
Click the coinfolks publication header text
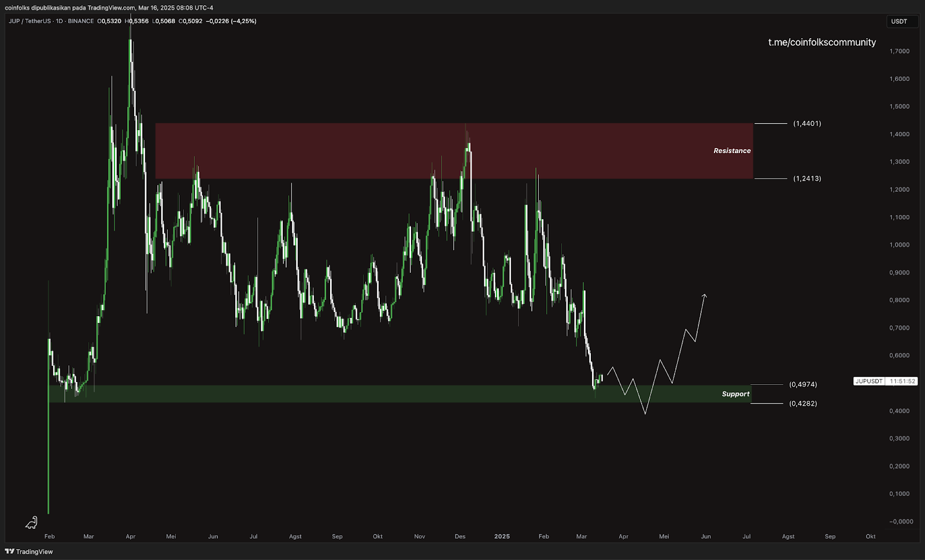click(109, 8)
